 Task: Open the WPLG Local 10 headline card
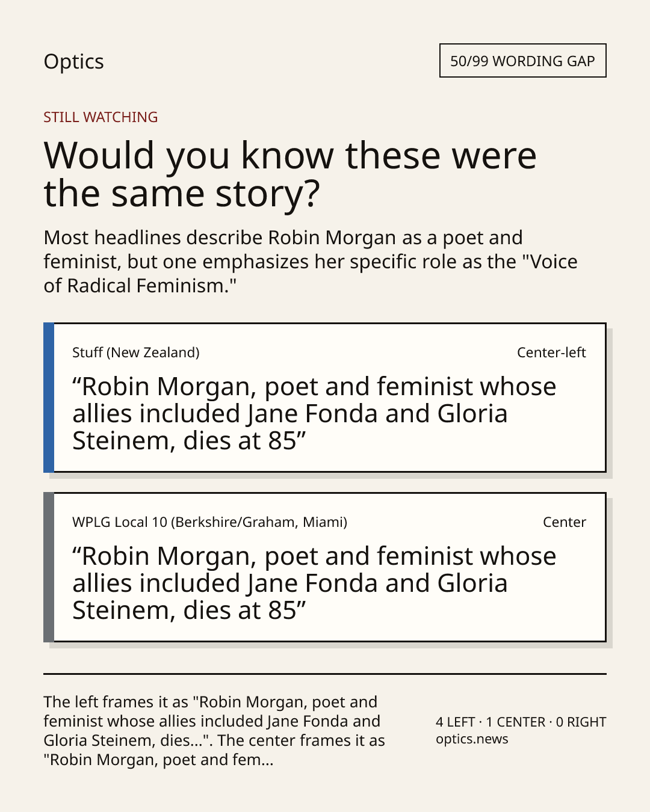pos(324,567)
